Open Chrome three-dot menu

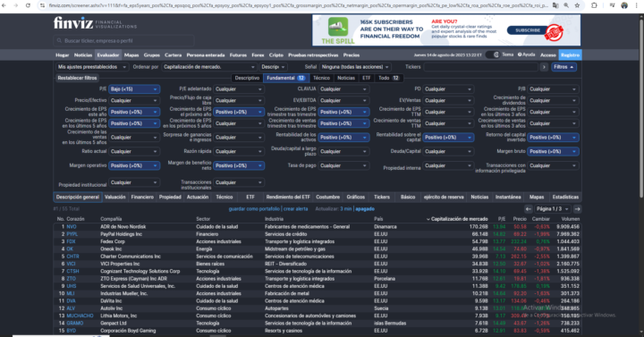(x=637, y=5)
